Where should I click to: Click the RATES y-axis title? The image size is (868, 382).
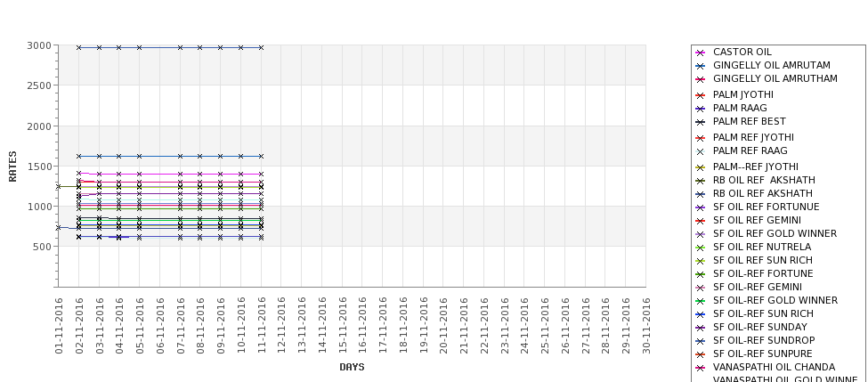[12, 167]
